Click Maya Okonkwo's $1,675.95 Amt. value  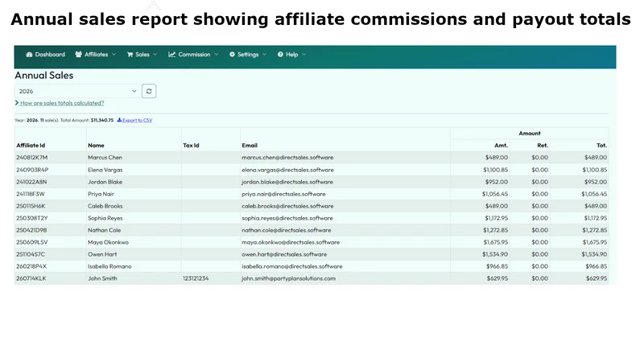tap(496, 242)
